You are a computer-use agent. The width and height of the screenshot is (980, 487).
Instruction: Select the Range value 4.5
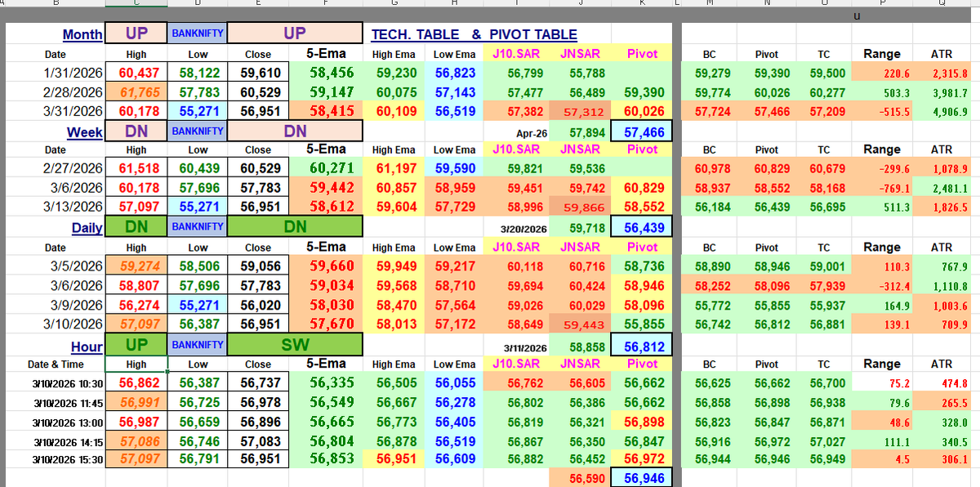(x=882, y=460)
